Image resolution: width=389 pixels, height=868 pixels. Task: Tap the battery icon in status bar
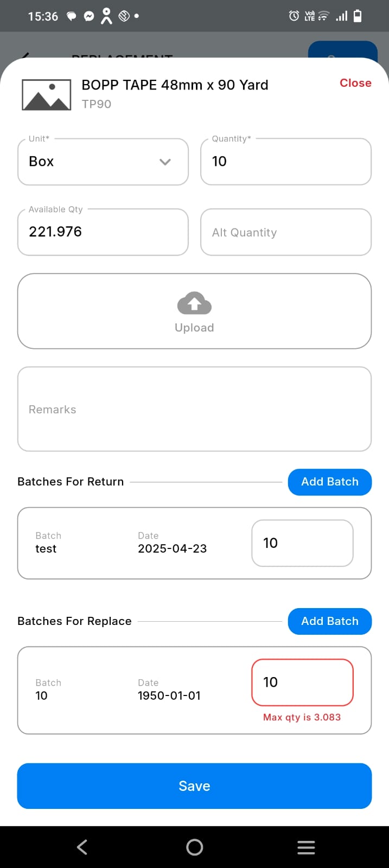pos(358,16)
